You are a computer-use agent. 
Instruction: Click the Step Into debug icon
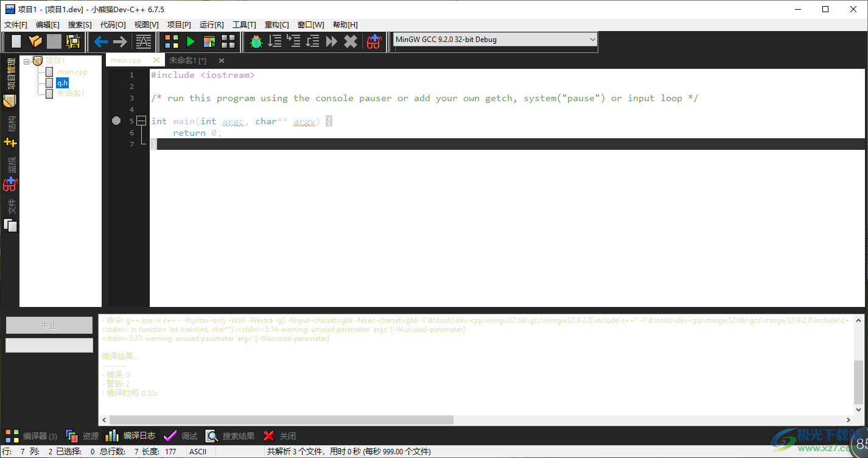click(x=294, y=41)
